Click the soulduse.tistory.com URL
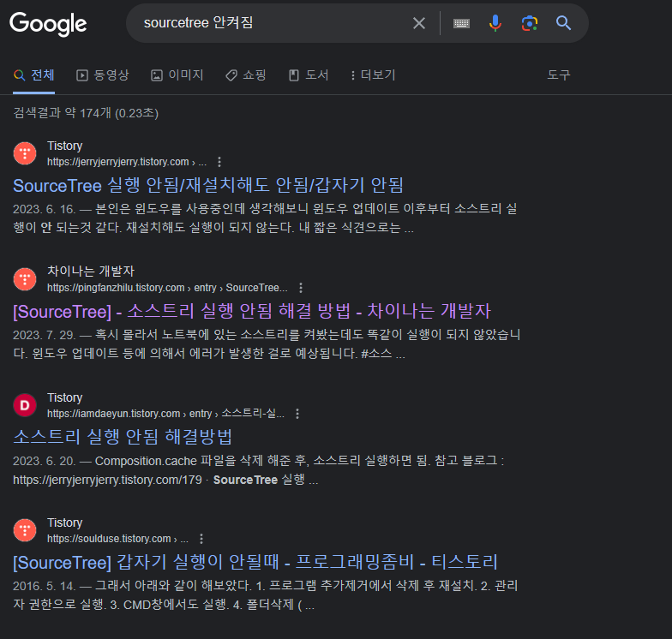 [118, 539]
